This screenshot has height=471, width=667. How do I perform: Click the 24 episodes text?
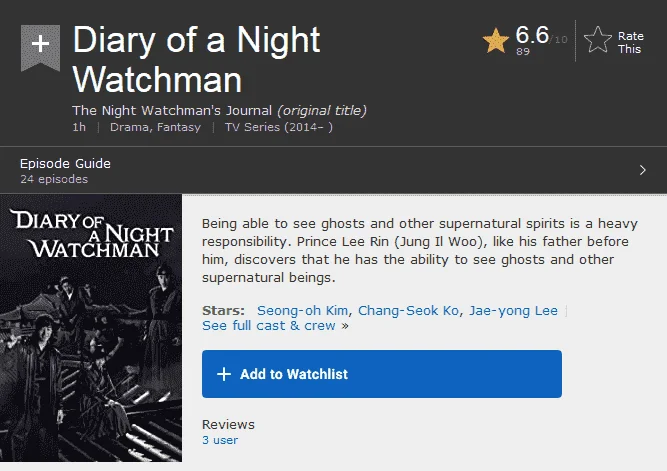pyautogui.click(x=54, y=179)
